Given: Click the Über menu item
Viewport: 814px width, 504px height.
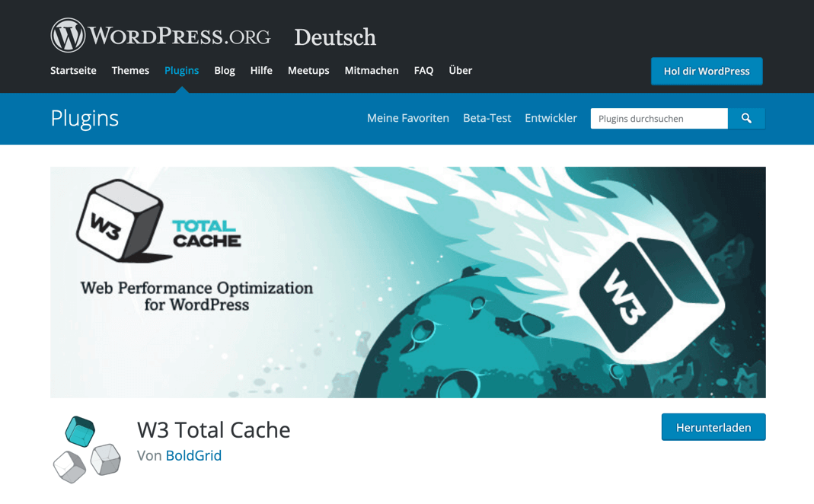Looking at the screenshot, I should point(461,71).
